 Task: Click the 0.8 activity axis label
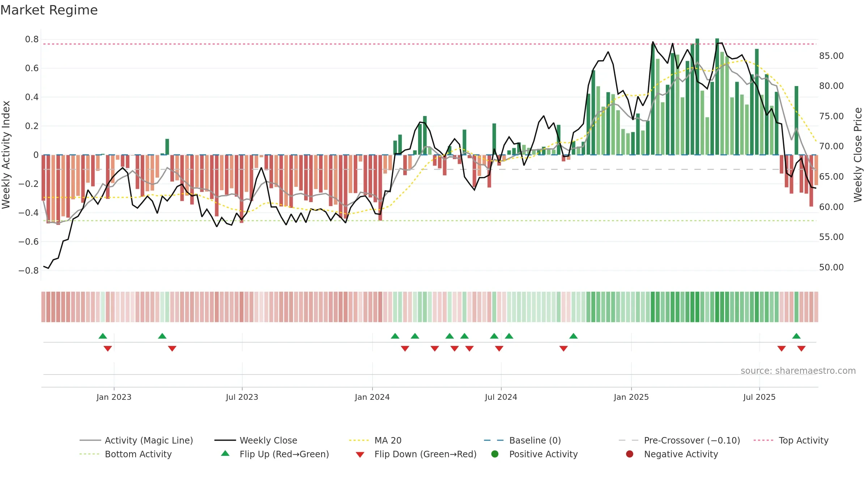[x=32, y=39]
